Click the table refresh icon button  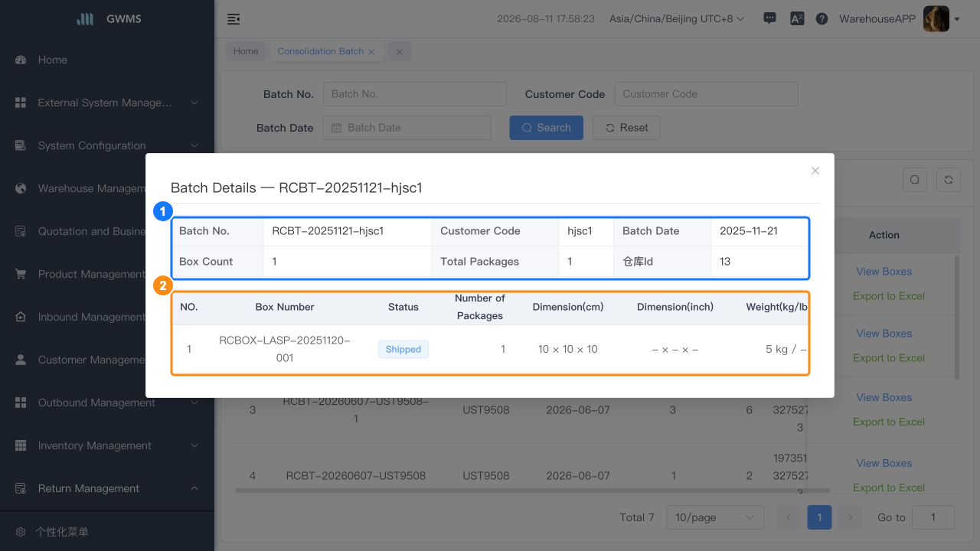[949, 180]
